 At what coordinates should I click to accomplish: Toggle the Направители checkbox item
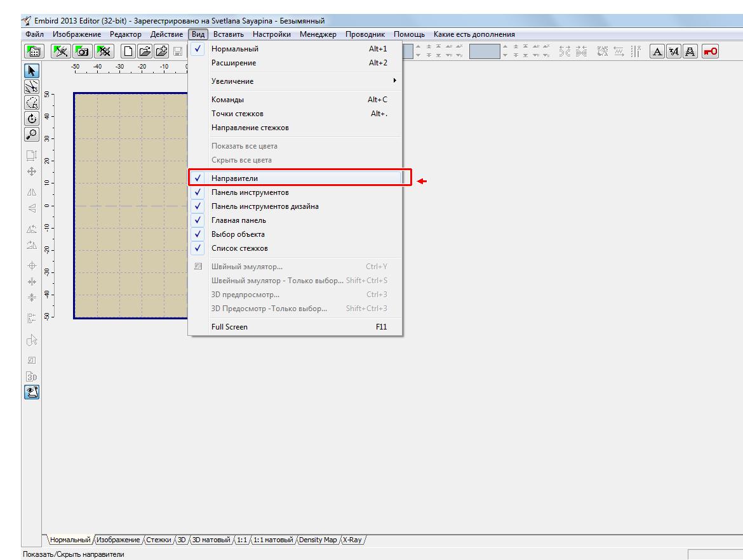235,178
